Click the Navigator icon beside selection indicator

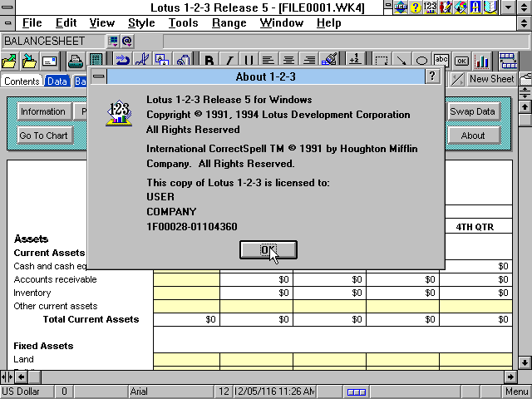tap(113, 42)
